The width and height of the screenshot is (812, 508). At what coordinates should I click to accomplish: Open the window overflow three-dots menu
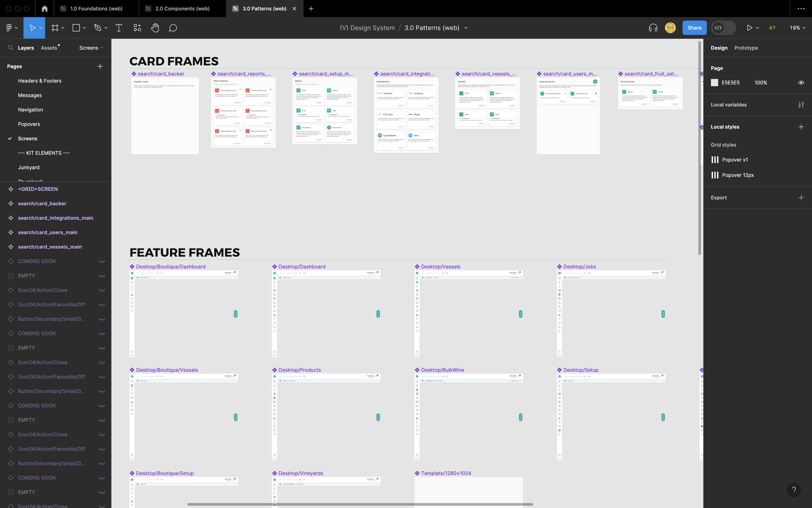coord(801,9)
